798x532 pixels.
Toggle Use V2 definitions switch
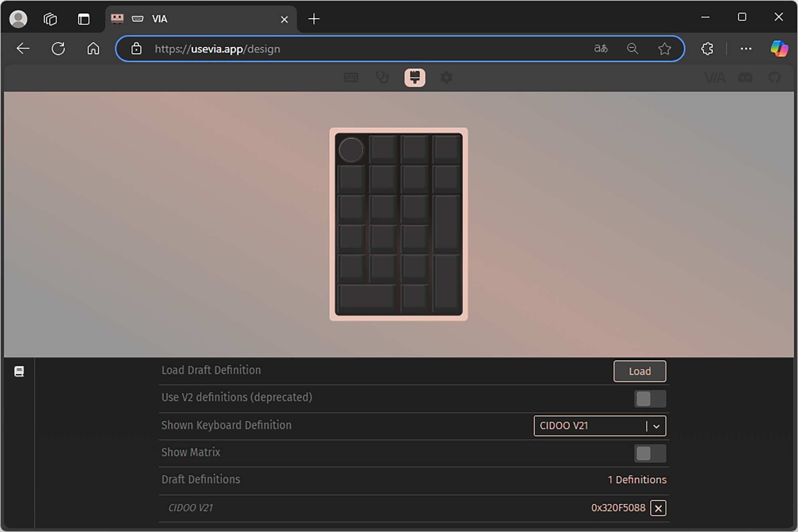[x=650, y=398]
